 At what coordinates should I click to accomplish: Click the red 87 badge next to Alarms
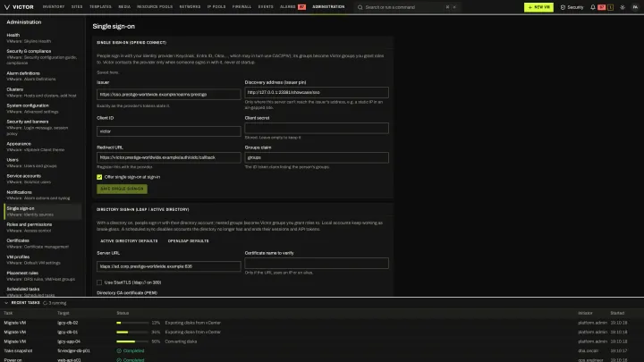(302, 7)
